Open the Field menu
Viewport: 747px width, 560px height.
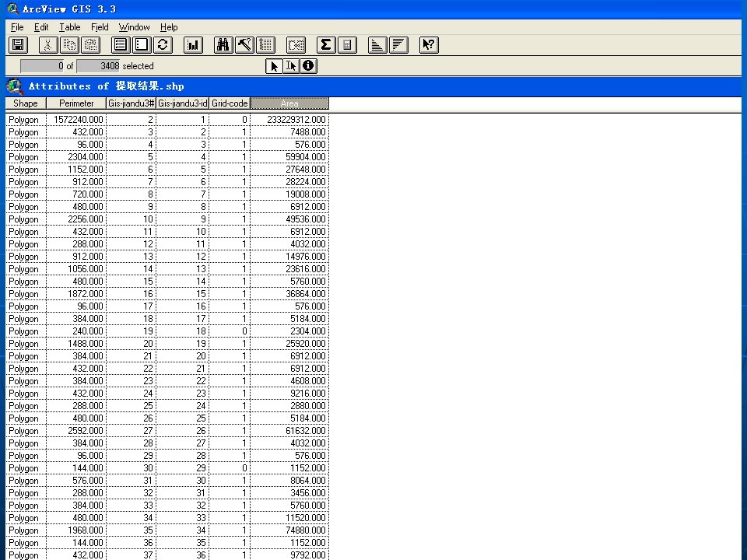tap(100, 27)
